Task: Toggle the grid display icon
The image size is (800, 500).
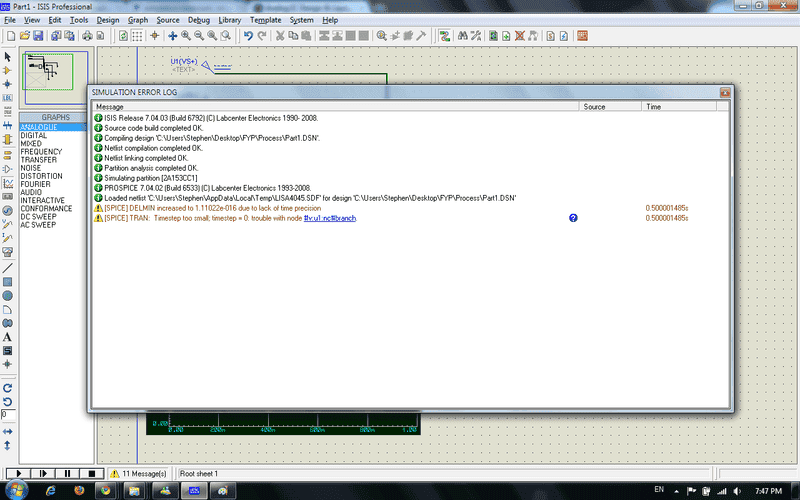Action: (x=137, y=36)
